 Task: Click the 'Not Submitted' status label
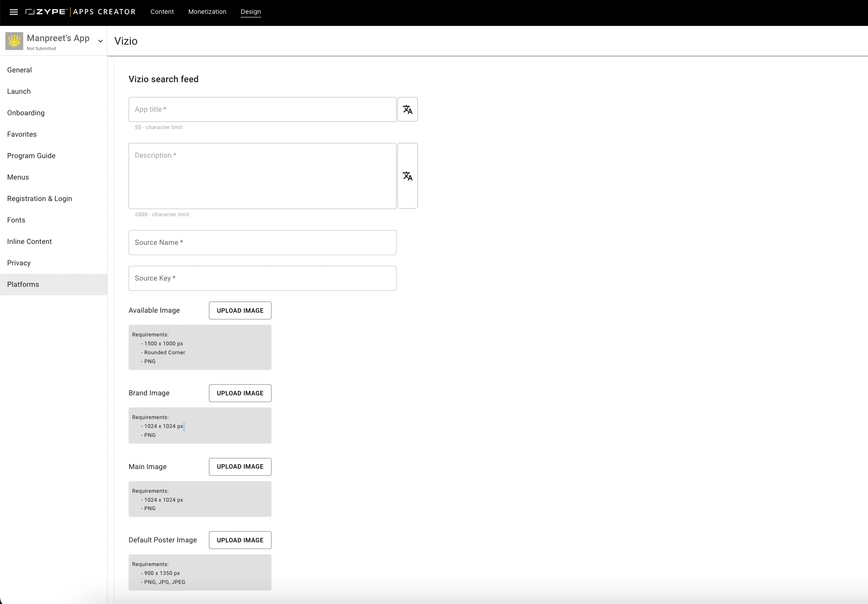coord(42,49)
